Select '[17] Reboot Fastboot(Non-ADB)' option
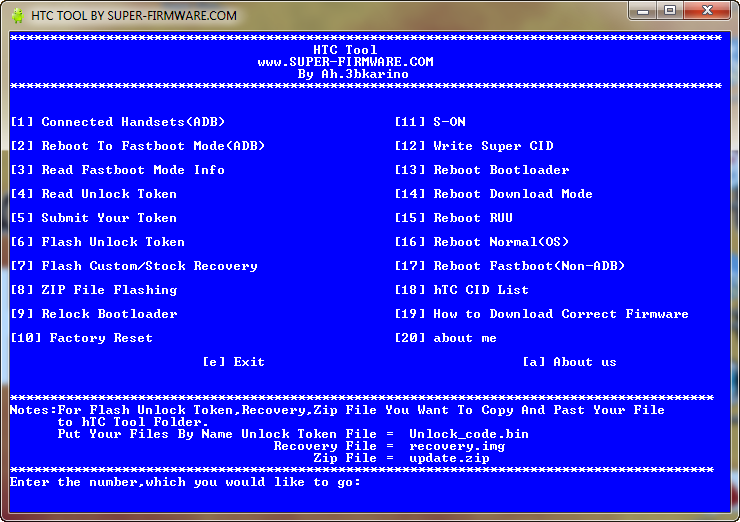Image resolution: width=740 pixels, height=522 pixels. click(x=510, y=266)
